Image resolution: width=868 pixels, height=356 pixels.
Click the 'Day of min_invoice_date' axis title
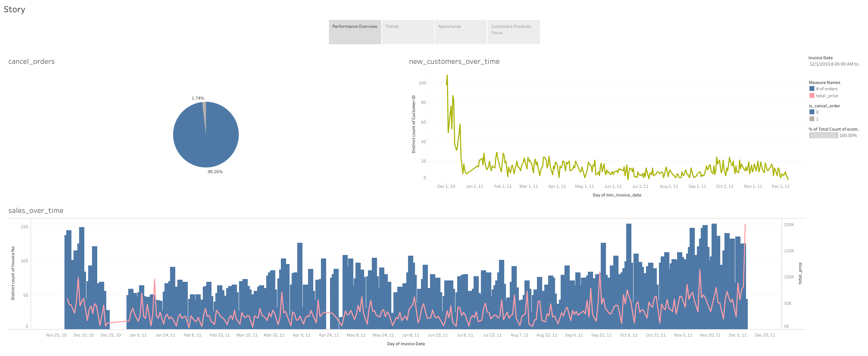click(x=617, y=195)
